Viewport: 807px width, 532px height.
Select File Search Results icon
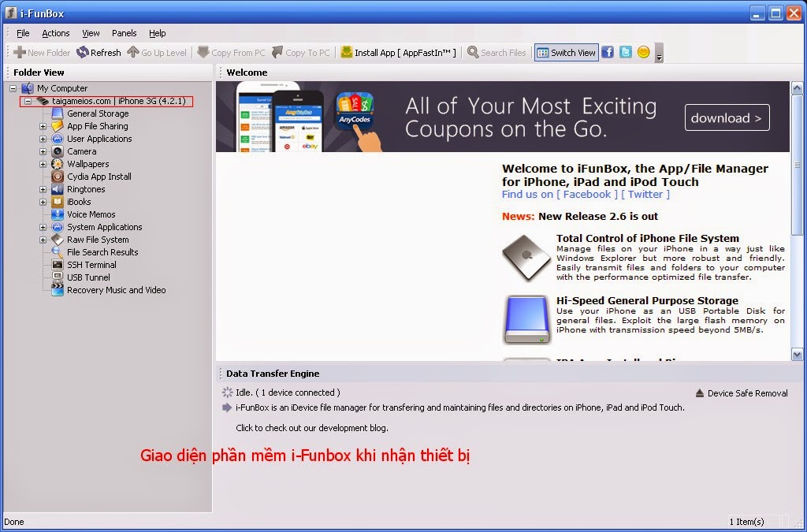tap(58, 252)
